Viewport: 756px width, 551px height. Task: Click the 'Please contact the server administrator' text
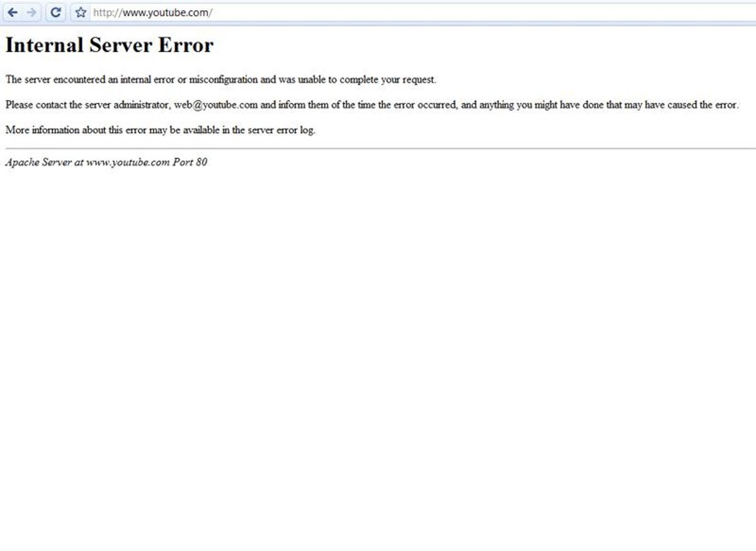[88, 105]
